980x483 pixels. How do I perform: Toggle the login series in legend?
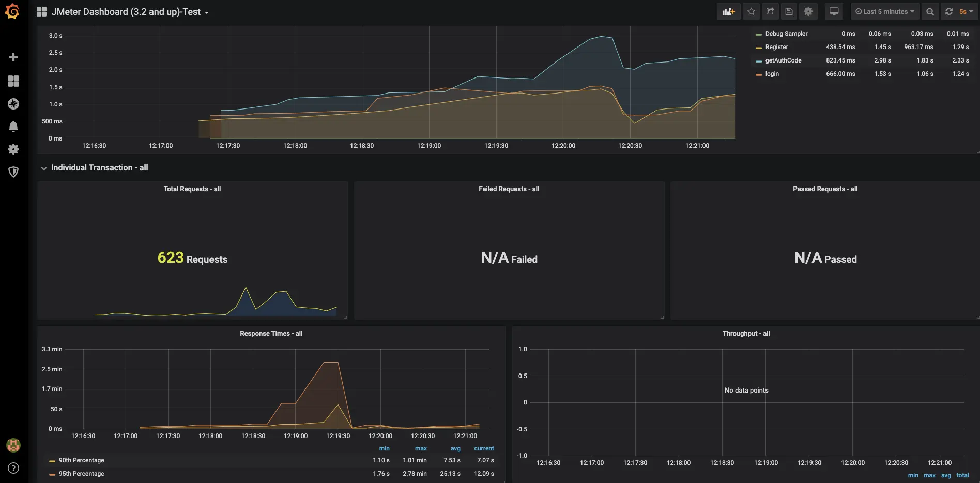click(772, 74)
